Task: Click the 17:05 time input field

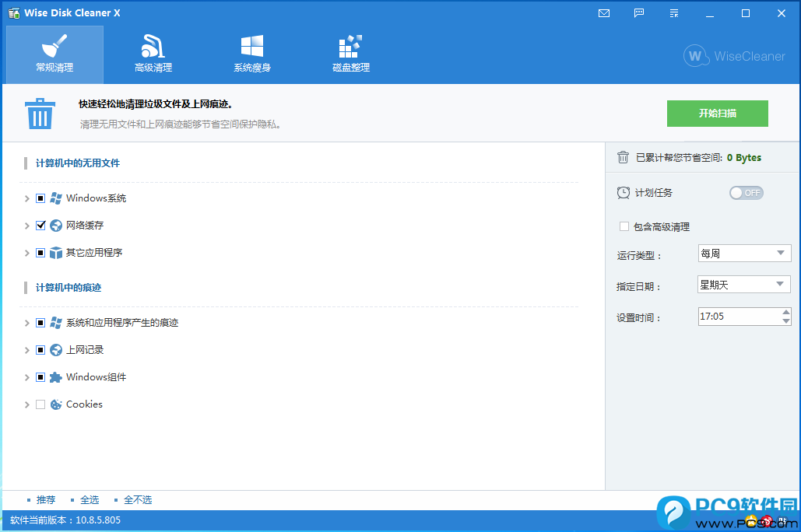Action: (x=740, y=317)
